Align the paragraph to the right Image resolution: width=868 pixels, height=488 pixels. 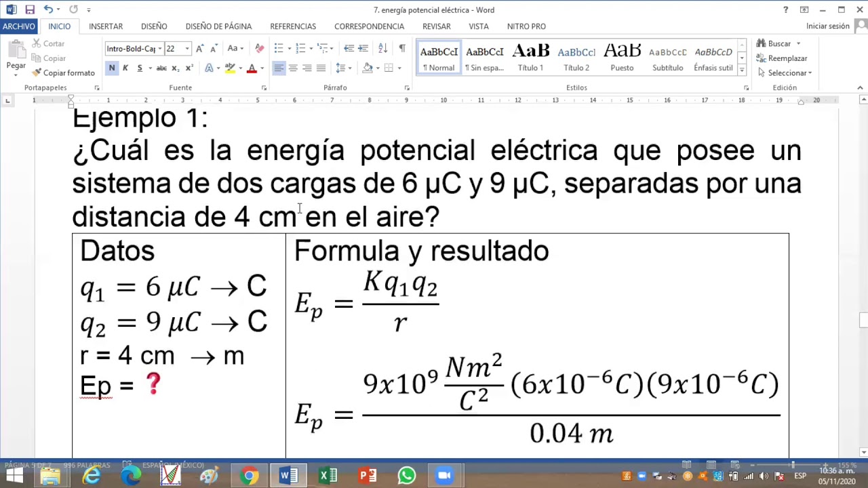(307, 68)
